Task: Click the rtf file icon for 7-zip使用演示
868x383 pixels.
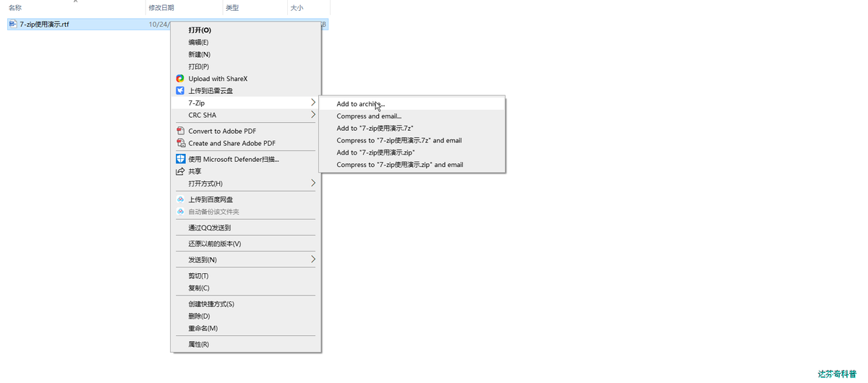Action: coord(13,24)
